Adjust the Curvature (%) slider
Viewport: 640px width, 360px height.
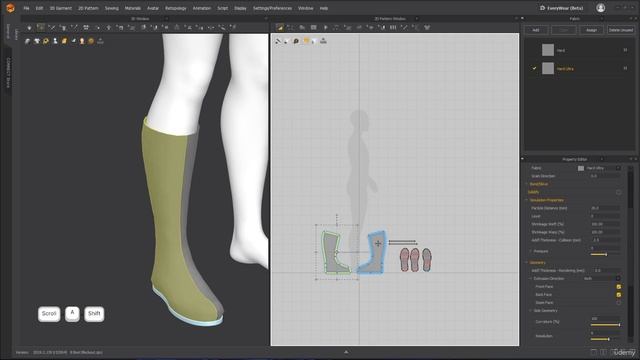coord(605,325)
